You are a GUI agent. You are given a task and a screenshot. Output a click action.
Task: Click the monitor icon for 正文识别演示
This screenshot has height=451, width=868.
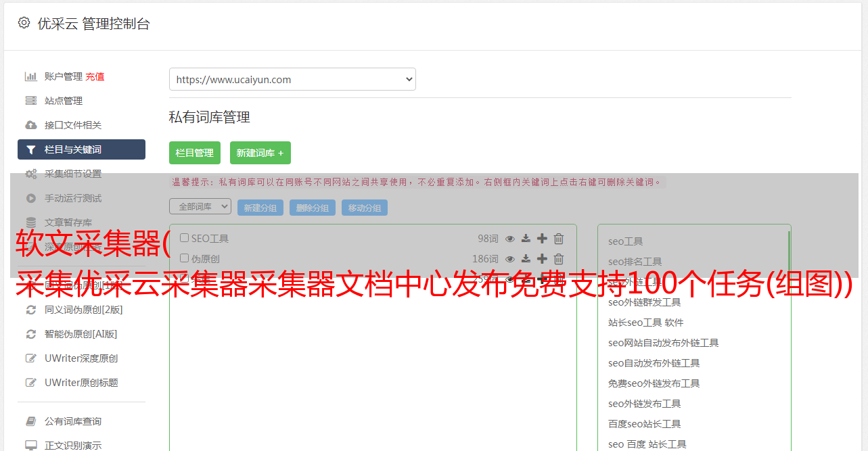(x=31, y=446)
